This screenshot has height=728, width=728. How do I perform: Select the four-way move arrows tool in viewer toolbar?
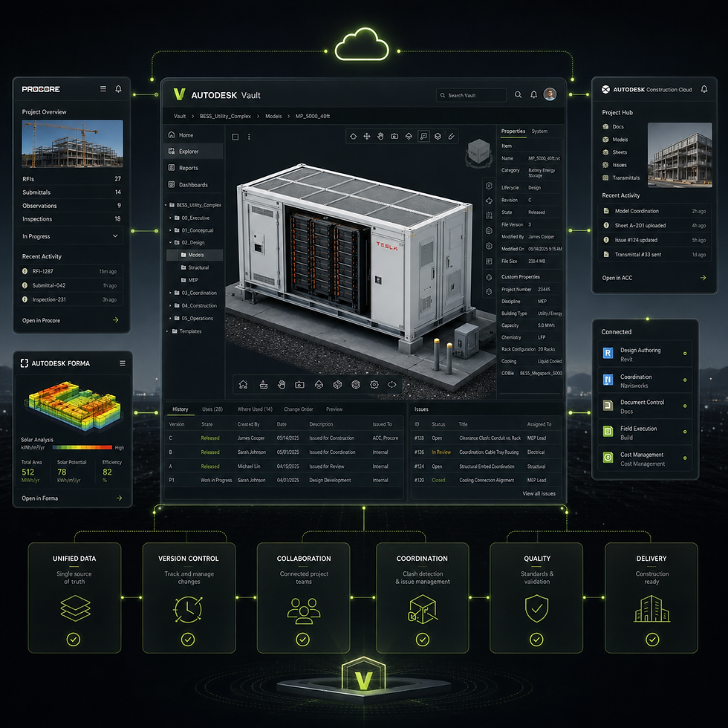pos(367,136)
